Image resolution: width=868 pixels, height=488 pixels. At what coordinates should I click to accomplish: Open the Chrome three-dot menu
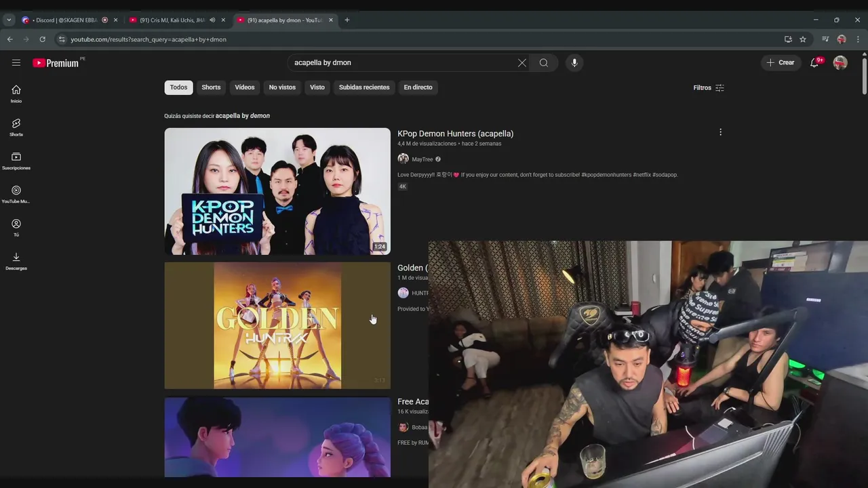pos(858,39)
